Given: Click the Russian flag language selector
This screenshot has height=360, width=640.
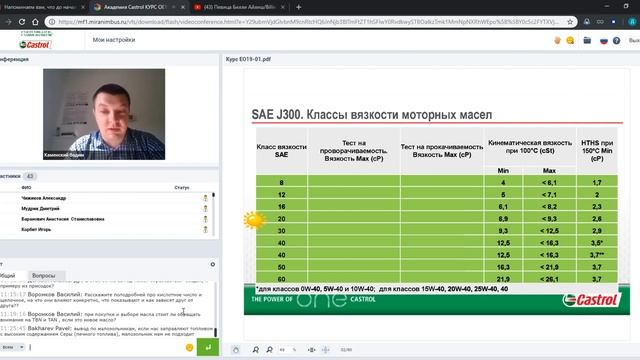Looking at the screenshot, I should point(604,40).
